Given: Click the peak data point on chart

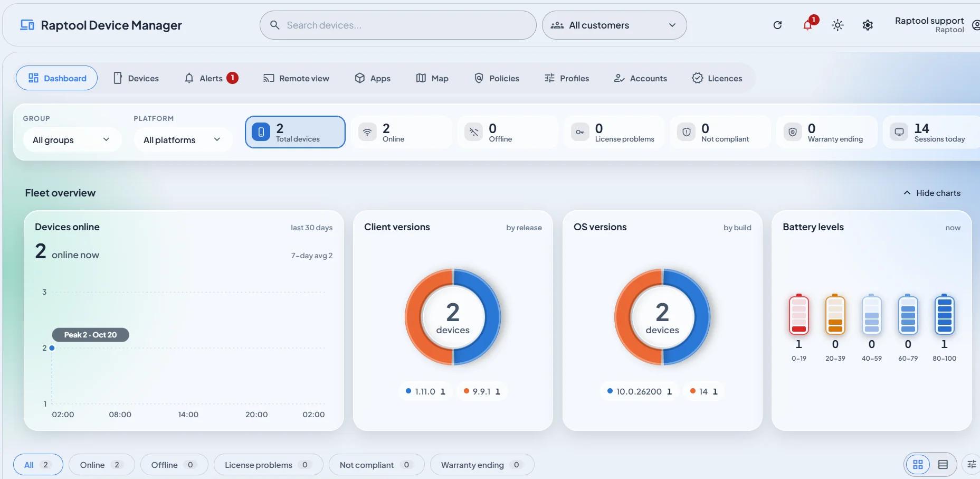Looking at the screenshot, I should (x=52, y=348).
